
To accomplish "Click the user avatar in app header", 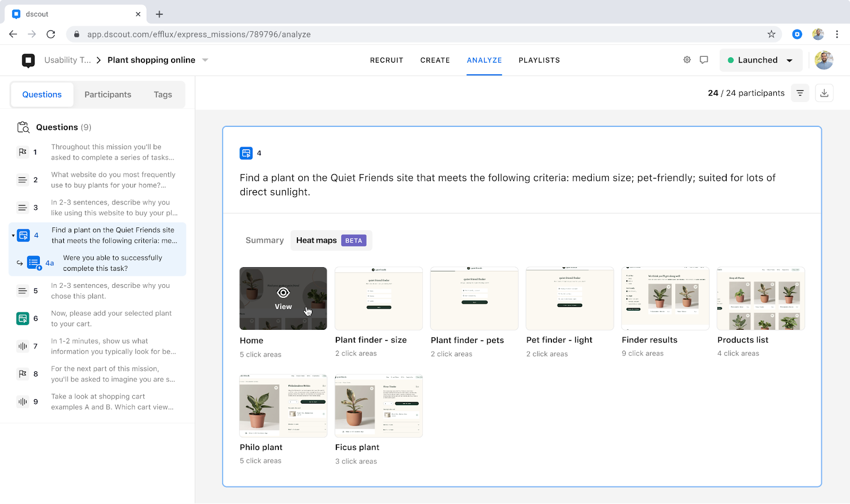I will pyautogui.click(x=824, y=60).
